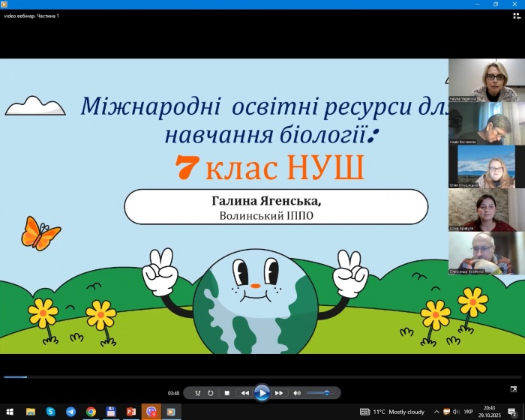
Task: Switch to full screen view icon
Action: coord(514,388)
